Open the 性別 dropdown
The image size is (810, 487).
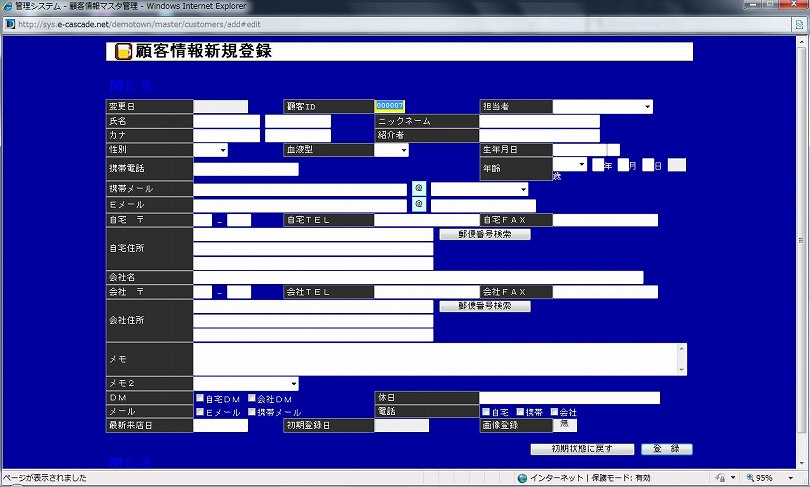[x=210, y=150]
